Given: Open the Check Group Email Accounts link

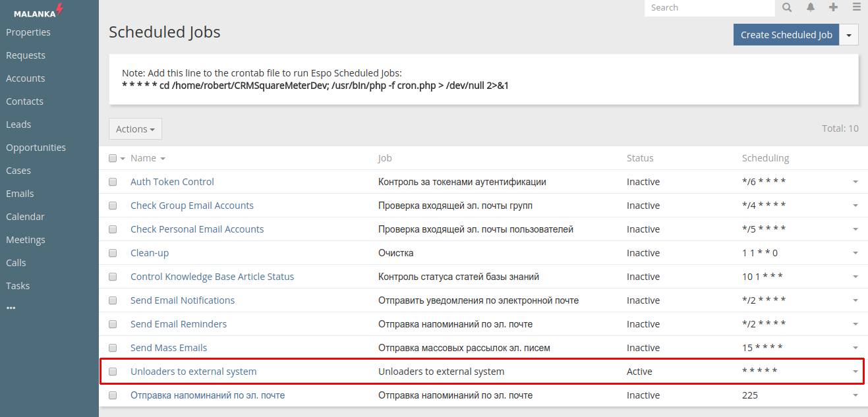Looking at the screenshot, I should pyautogui.click(x=192, y=206).
